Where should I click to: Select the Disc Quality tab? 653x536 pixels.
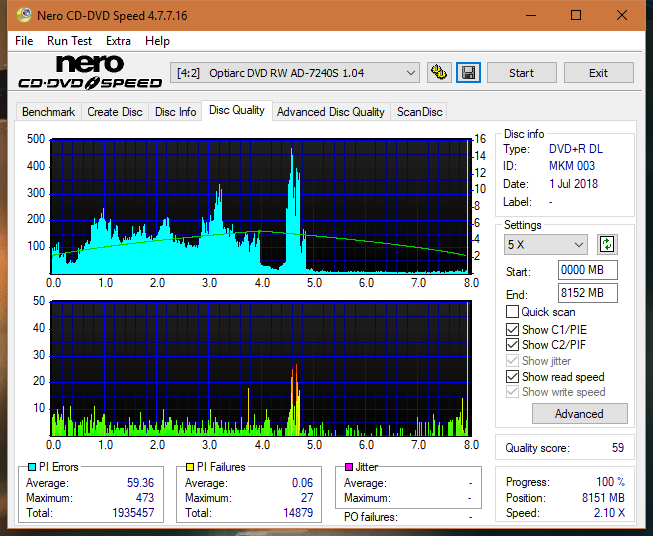(237, 110)
